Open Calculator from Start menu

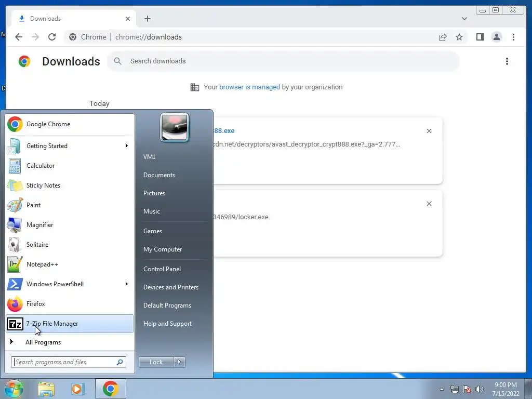pyautogui.click(x=70, y=166)
